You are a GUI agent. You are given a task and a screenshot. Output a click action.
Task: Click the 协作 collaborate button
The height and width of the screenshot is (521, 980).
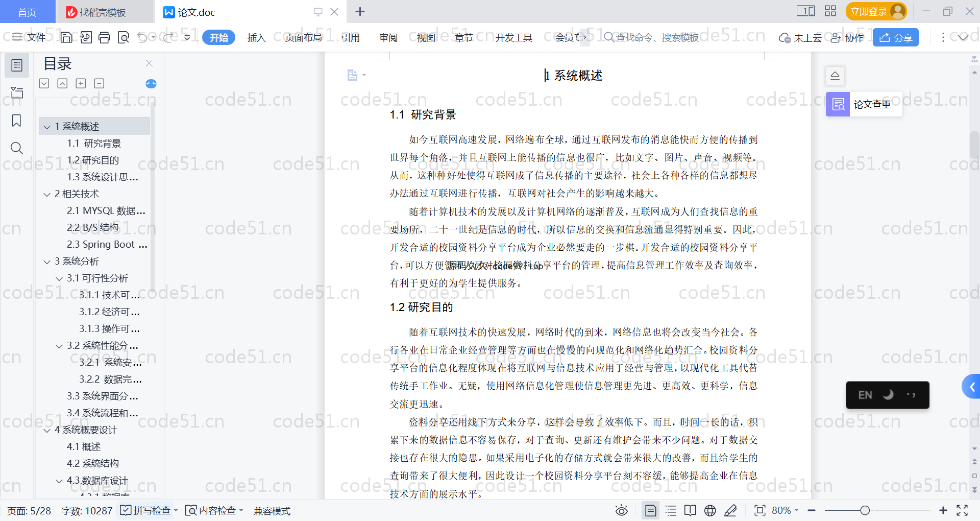(847, 38)
